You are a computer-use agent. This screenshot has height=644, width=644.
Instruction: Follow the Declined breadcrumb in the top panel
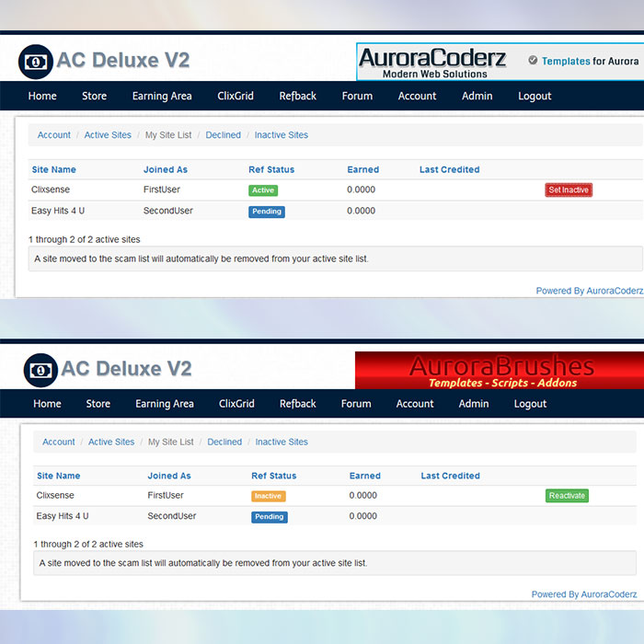[x=223, y=135]
